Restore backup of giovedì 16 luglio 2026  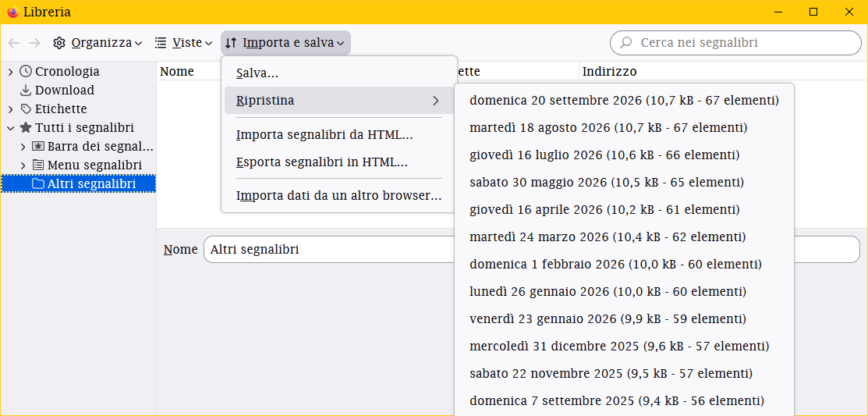coord(624,155)
